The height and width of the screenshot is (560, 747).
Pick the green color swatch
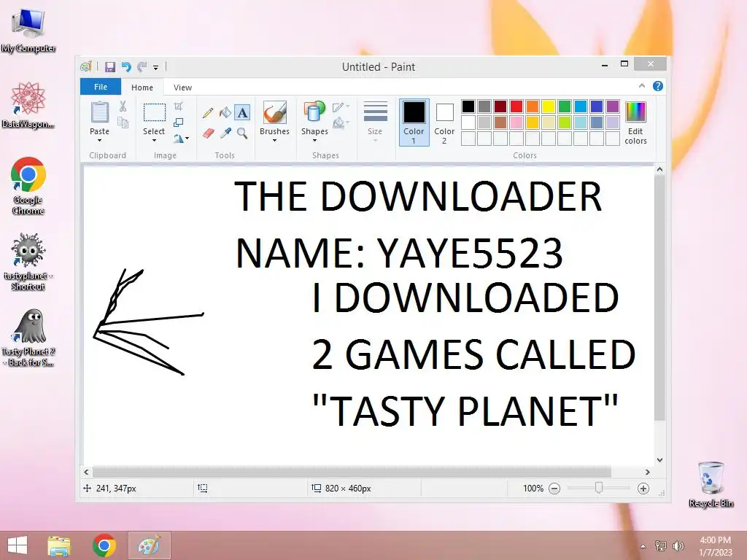pyautogui.click(x=565, y=106)
